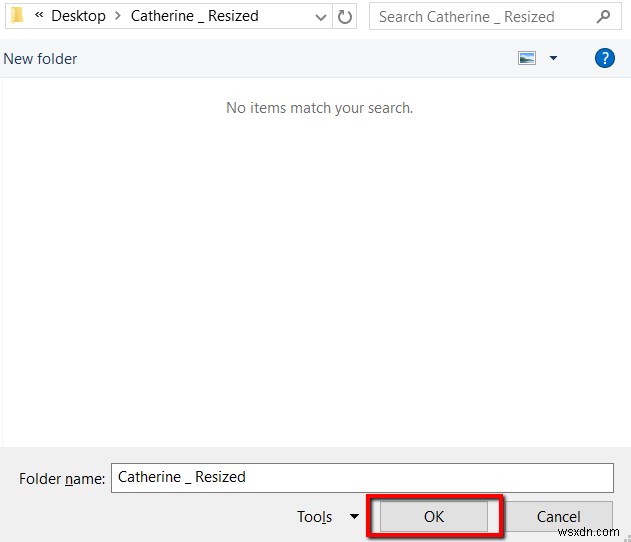
Task: Click Catherine _ Resized in address path
Action: [194, 16]
